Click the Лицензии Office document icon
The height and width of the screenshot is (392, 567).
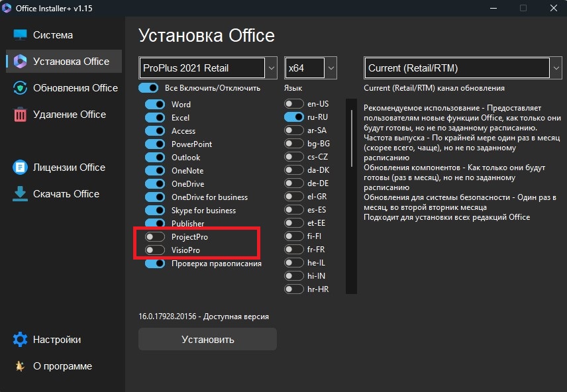click(x=20, y=167)
